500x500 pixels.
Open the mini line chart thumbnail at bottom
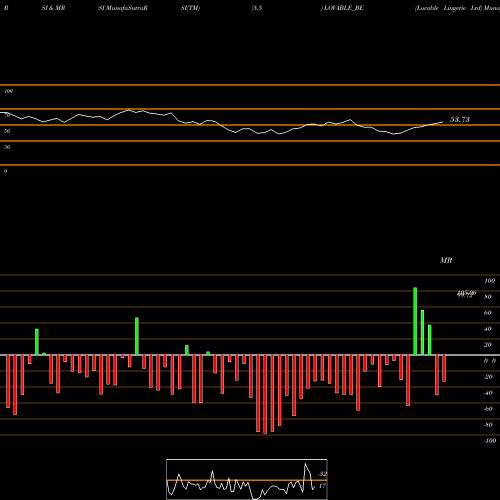coord(247,479)
